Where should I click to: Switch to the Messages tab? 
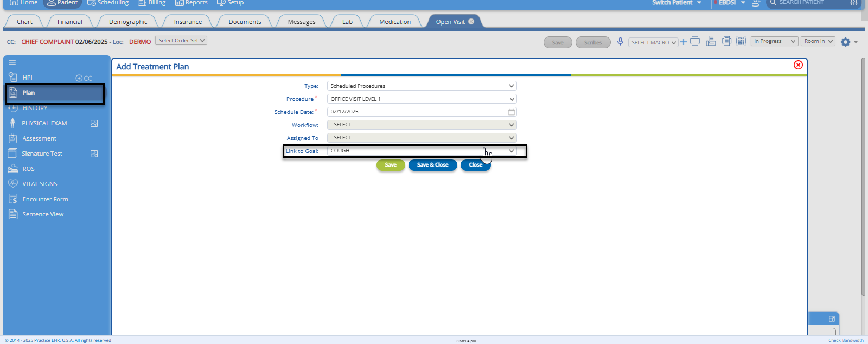click(302, 22)
